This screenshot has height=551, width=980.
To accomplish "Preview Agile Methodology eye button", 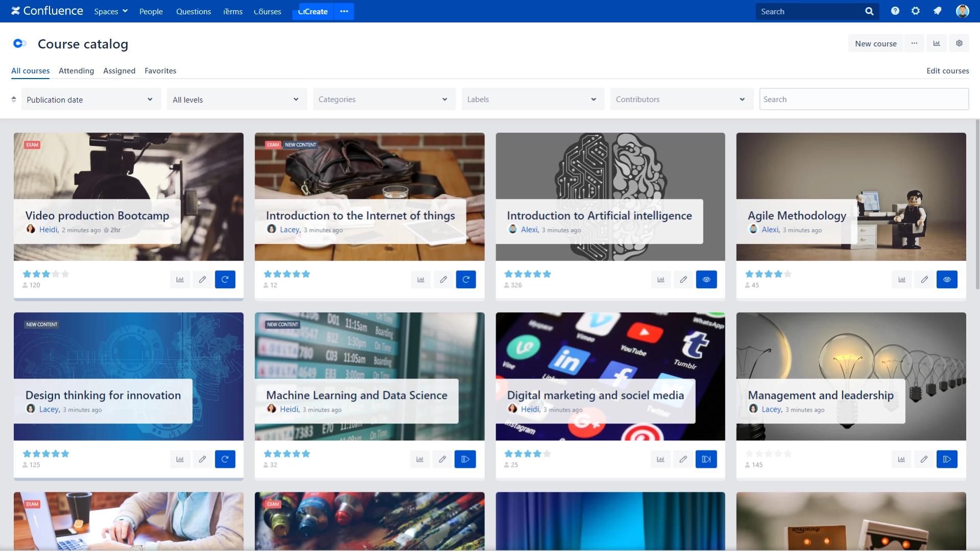I will coord(947,280).
